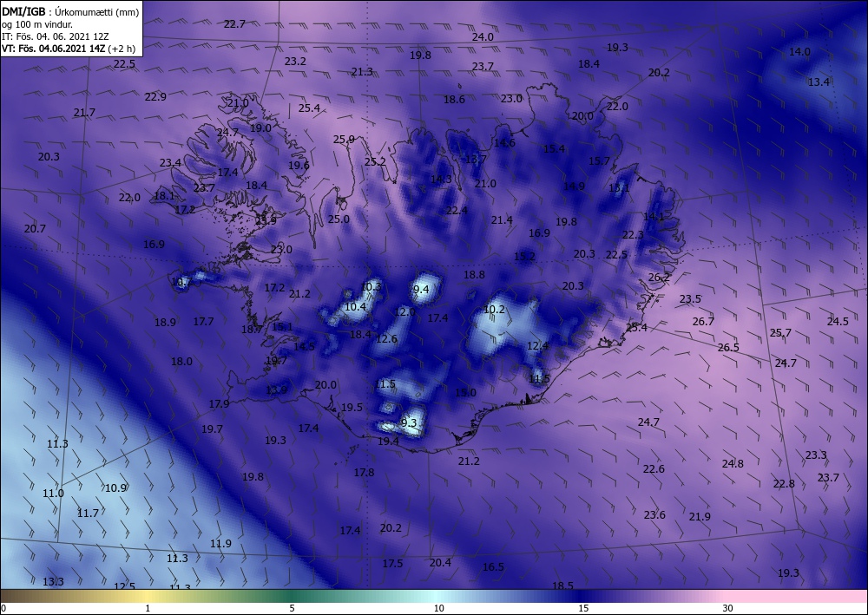Image resolution: width=868 pixels, height=615 pixels.
Task: Click the color scale tick label '1'
Action: coord(148,608)
